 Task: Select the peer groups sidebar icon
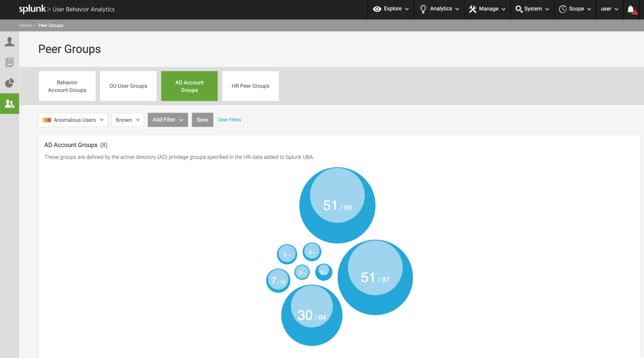point(9,104)
